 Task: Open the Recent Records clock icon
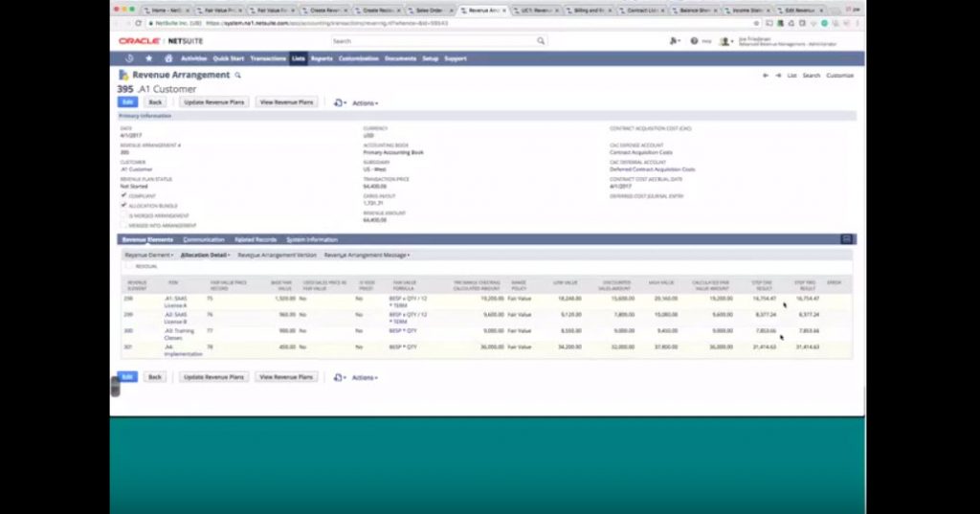[129, 58]
